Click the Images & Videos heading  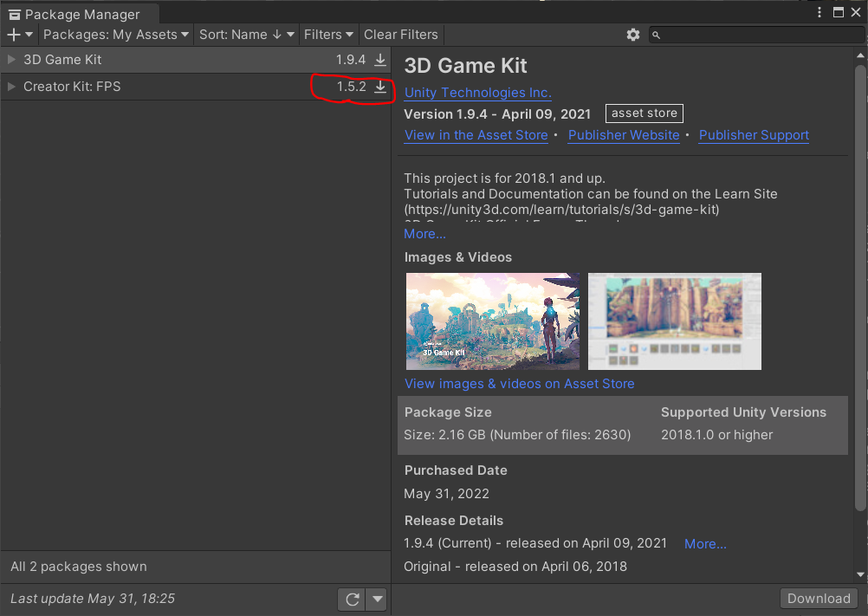(457, 257)
